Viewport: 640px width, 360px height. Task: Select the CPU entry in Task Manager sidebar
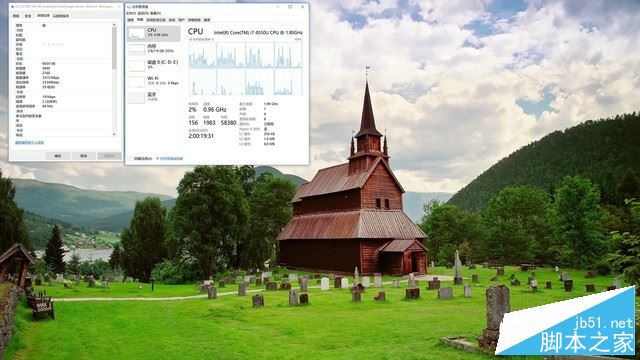pos(153,33)
